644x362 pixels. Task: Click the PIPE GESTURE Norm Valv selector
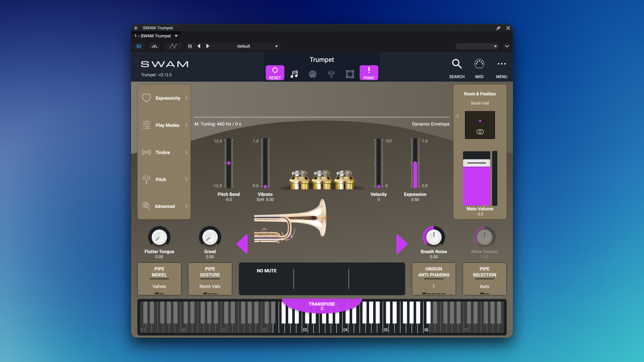tap(210, 279)
